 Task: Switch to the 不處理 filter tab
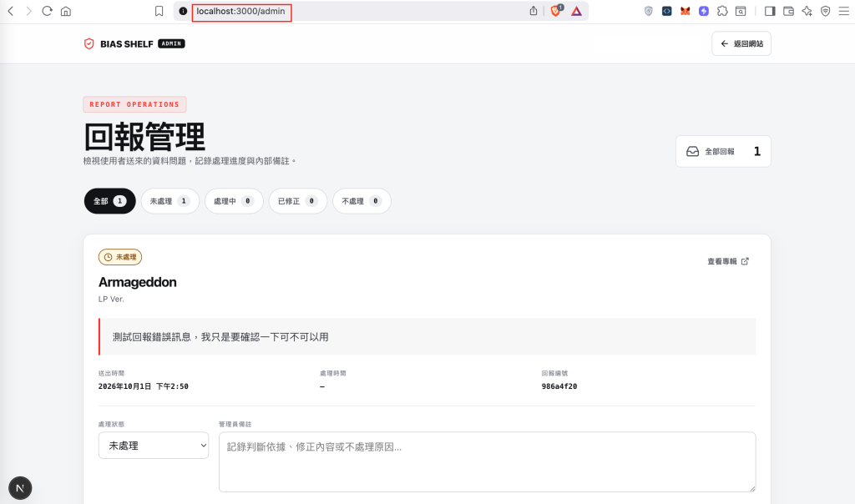(362, 201)
